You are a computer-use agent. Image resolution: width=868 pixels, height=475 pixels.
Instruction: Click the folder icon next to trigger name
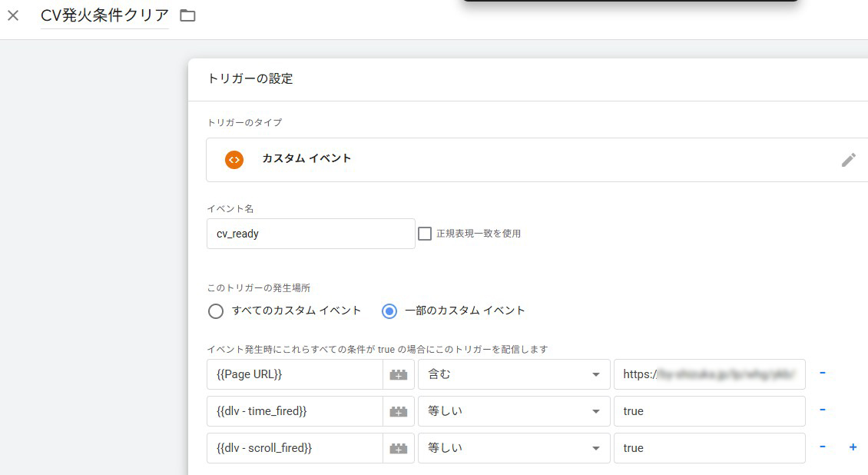click(x=187, y=15)
